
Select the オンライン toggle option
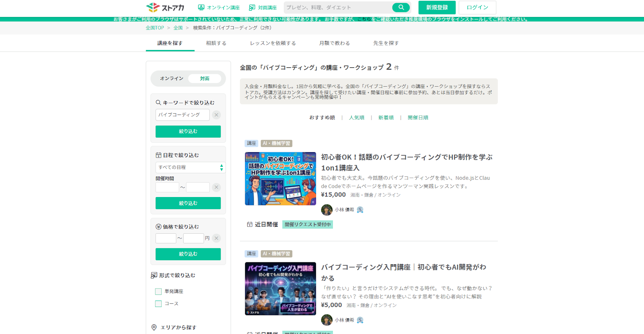[x=171, y=79]
